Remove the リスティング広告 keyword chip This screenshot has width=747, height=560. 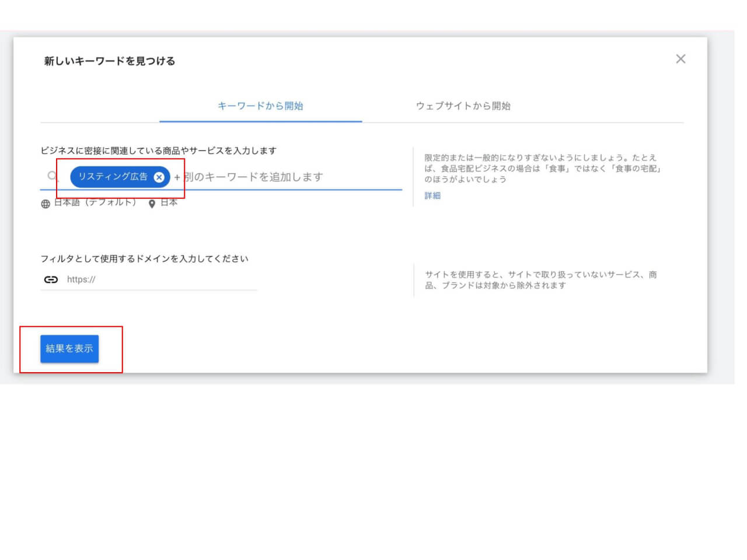pyautogui.click(x=159, y=177)
